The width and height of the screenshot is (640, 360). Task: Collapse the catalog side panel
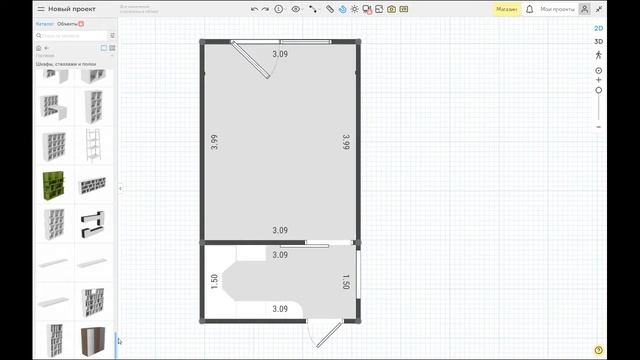[120, 189]
